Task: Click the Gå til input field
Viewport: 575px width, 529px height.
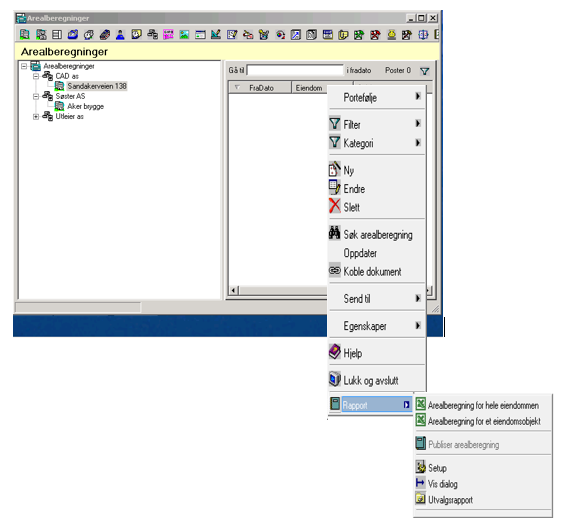Action: (295, 70)
